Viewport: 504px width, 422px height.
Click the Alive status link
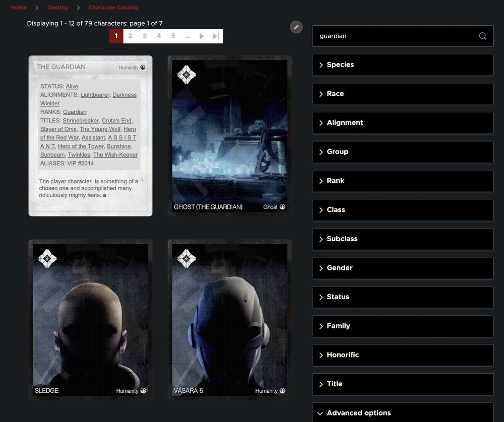click(x=72, y=86)
